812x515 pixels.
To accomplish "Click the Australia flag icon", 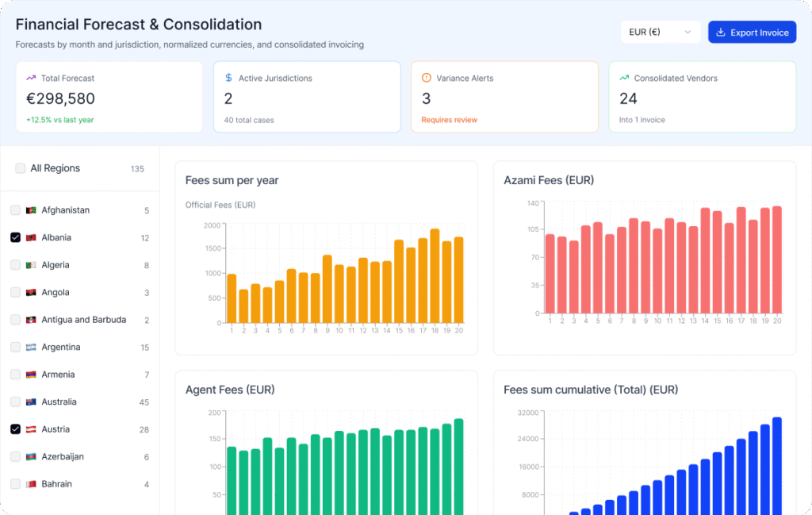I will point(31,402).
